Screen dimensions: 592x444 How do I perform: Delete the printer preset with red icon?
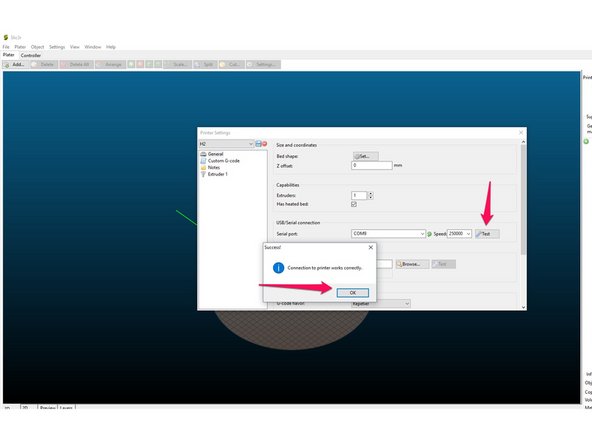pyautogui.click(x=264, y=144)
